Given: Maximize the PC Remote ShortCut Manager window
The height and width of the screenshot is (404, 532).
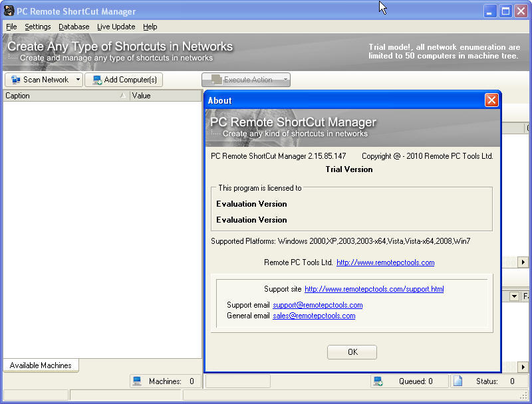Looking at the screenshot, I should click(x=505, y=11).
